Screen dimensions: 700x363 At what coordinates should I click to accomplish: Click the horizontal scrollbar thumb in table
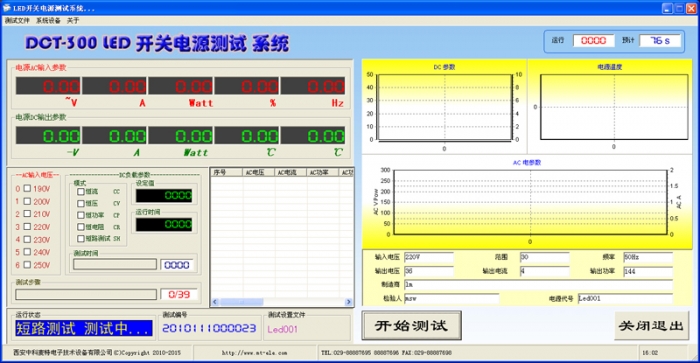(242, 302)
